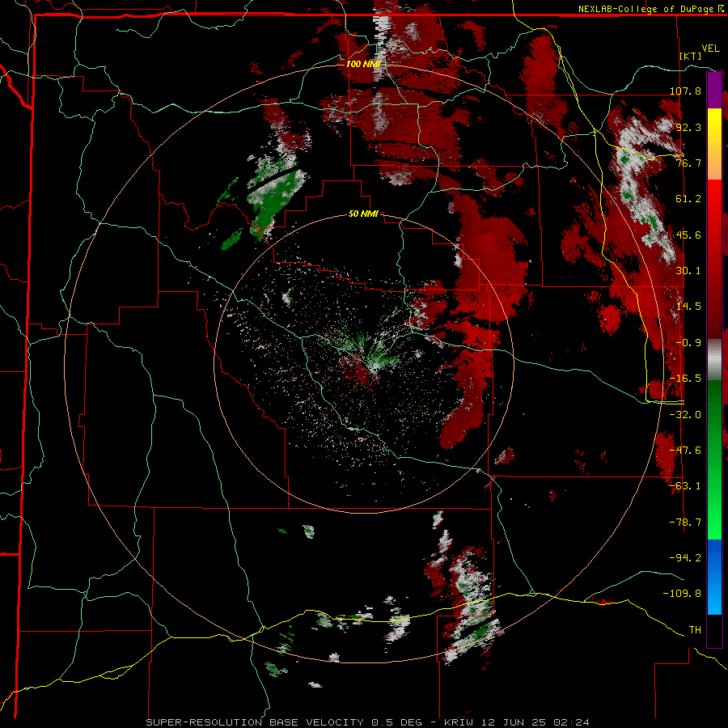Viewport: 728px width, 728px height.
Task: Select the 14.5 legend value
Action: tap(688, 307)
